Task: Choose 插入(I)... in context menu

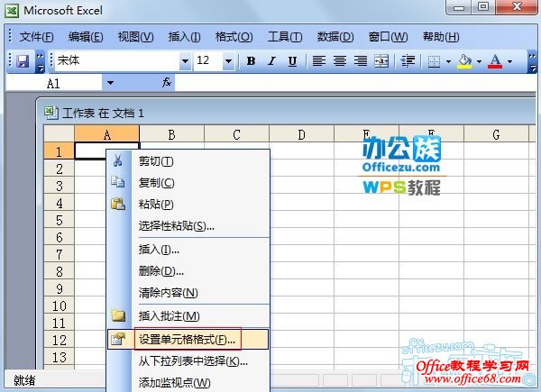Action: point(188,250)
